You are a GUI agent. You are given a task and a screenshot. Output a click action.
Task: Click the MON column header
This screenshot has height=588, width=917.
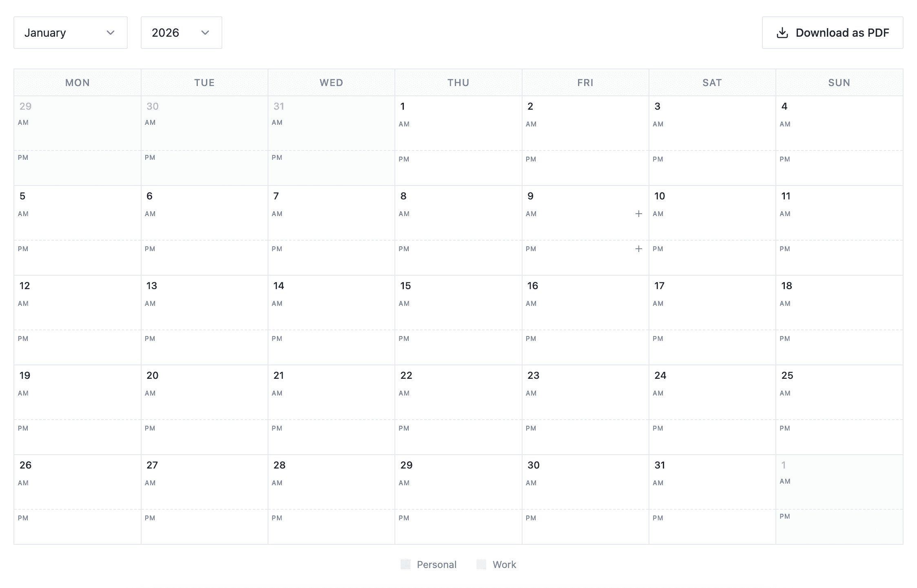click(x=78, y=83)
